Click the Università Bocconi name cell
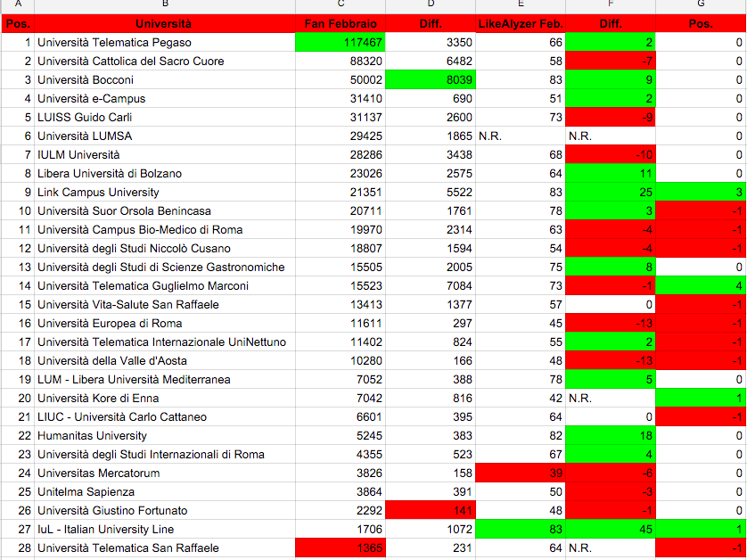Viewport: 747px width, 560px height. pos(165,79)
